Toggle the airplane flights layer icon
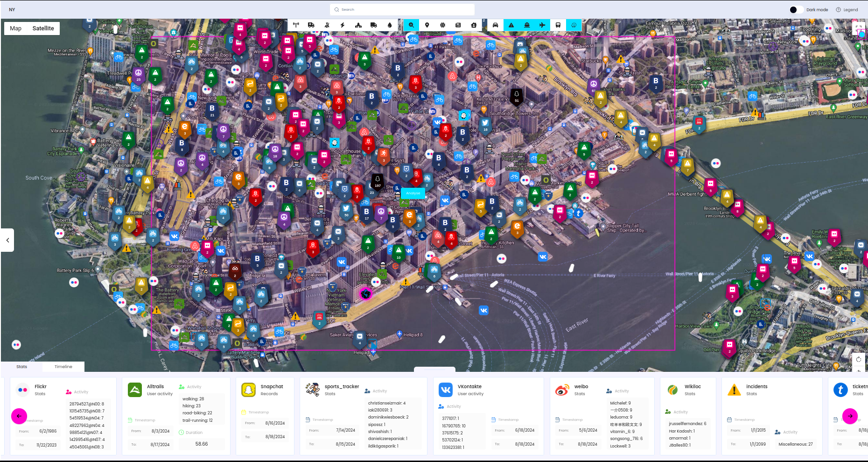Viewport: 868px width, 462px height. tap(542, 25)
